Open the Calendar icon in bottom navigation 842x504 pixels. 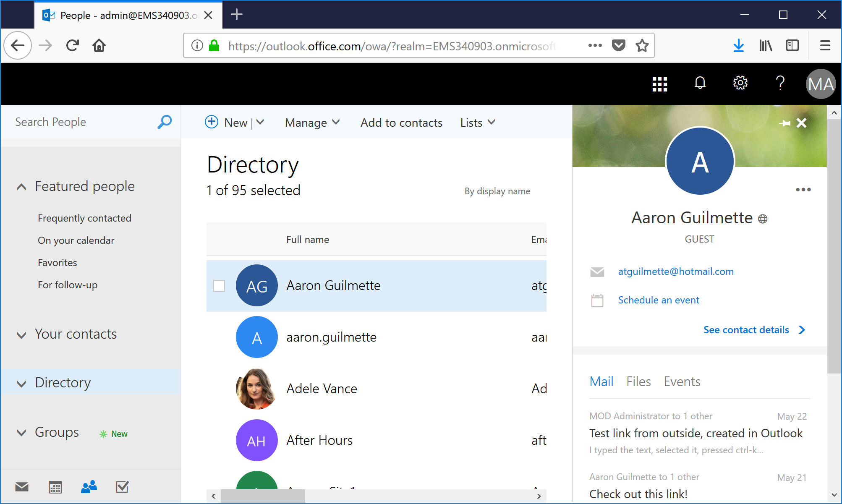point(55,487)
